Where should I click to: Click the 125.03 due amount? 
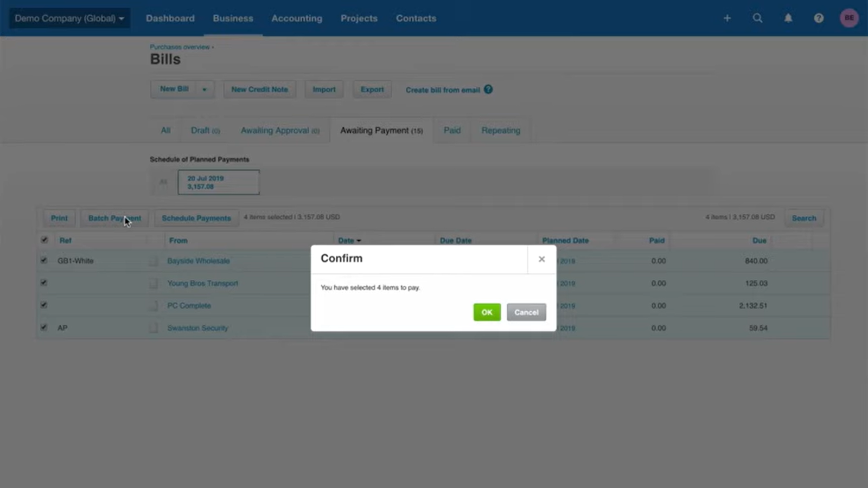click(x=756, y=283)
